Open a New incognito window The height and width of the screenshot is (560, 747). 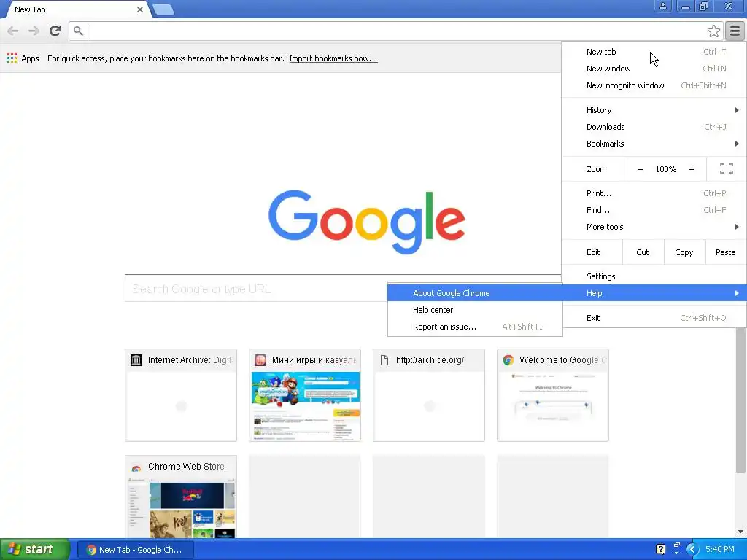(654, 85)
